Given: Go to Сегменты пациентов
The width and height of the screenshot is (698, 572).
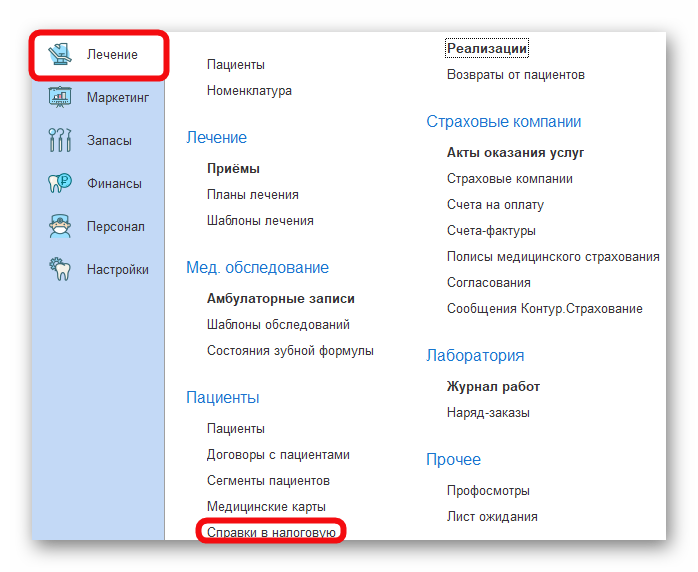Looking at the screenshot, I should (x=268, y=481).
